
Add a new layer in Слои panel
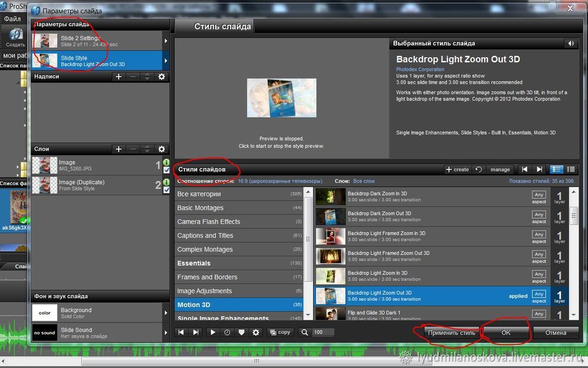click(x=119, y=149)
